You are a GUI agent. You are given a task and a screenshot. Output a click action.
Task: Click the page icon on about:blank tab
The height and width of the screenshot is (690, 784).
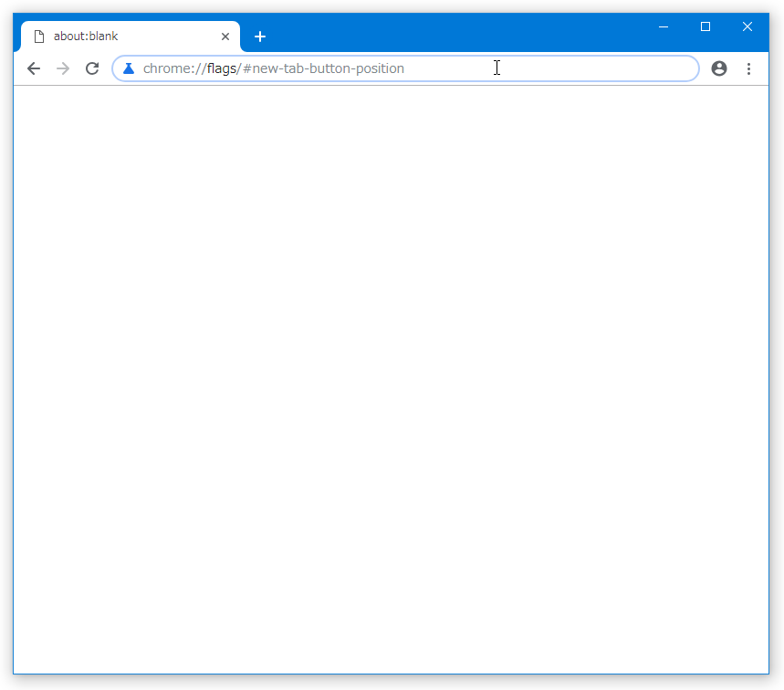click(x=39, y=37)
